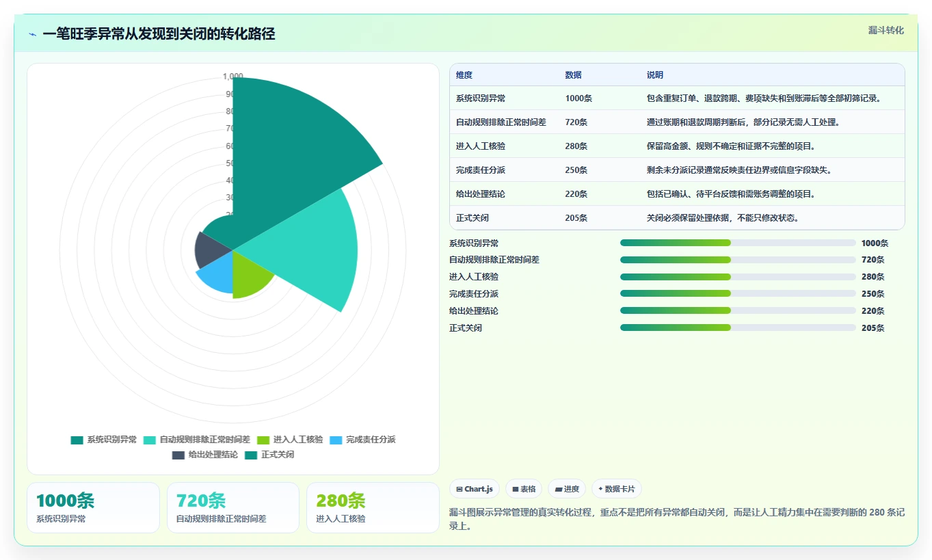Viewport: 932px width, 560px height.
Task: Click the 250条 value beside its progress bar
Action: pos(873,294)
